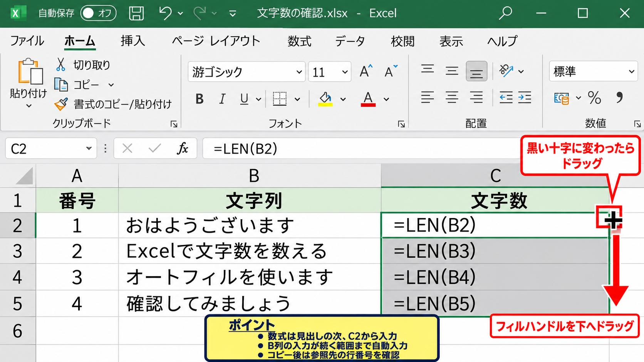The image size is (644, 362).
Task: Toggle the AutoSave (自動保存) switch
Action: click(x=98, y=13)
